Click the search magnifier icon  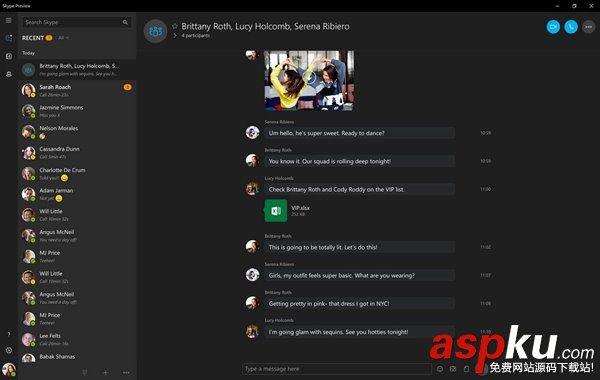coord(125,22)
